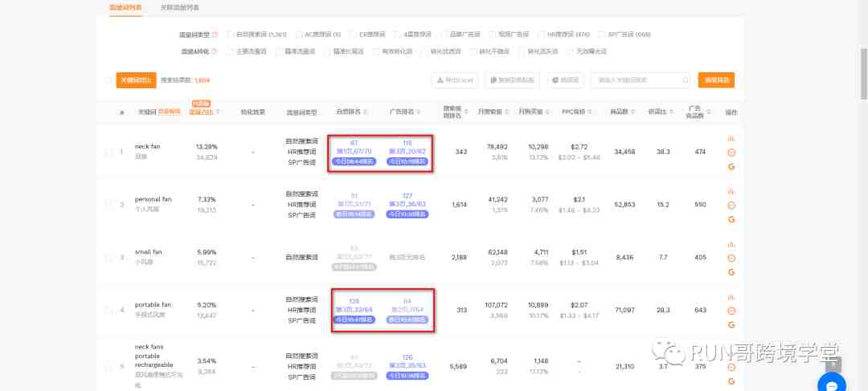This screenshot has width=868, height=391.
Task: Open the bar chart icon for neck fan
Action: tap(731, 138)
